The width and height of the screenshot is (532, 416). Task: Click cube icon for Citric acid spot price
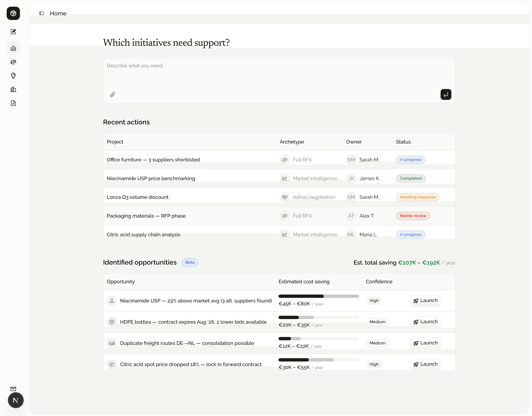click(112, 364)
